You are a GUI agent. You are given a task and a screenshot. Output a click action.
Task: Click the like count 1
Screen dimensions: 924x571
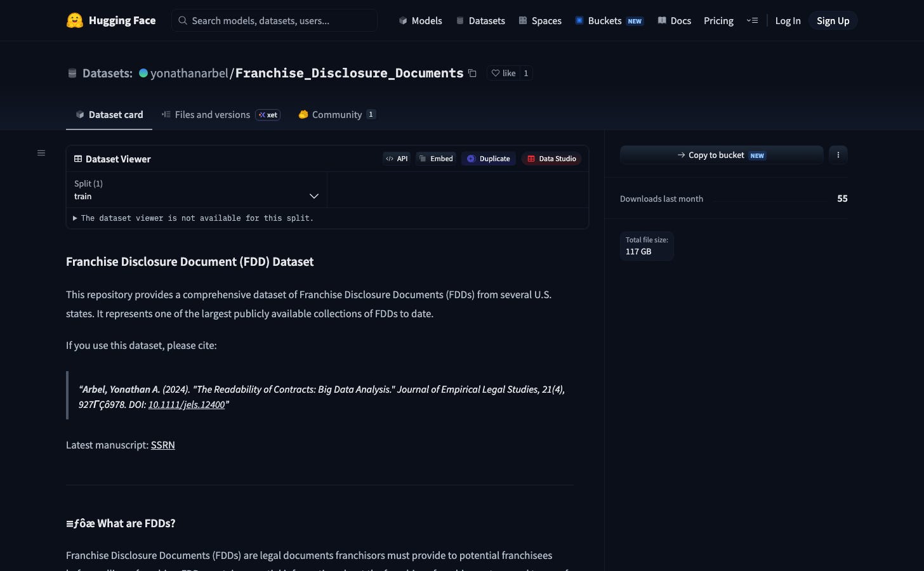point(525,73)
